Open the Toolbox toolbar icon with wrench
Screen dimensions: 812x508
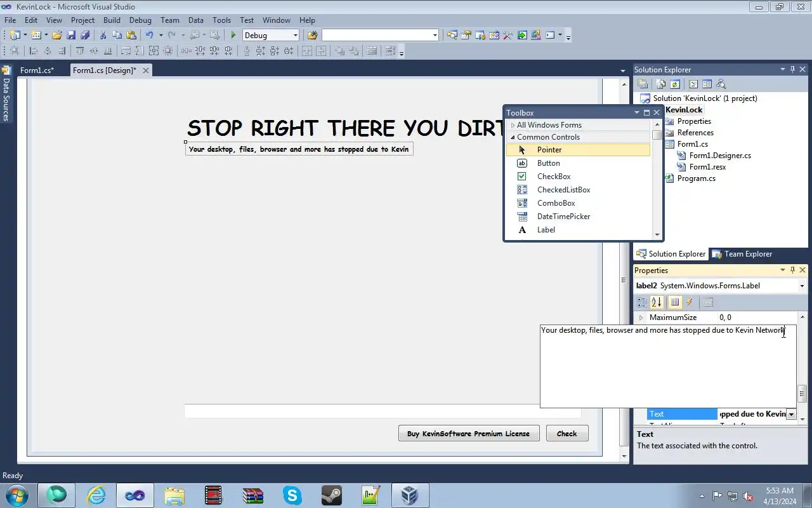(507, 35)
